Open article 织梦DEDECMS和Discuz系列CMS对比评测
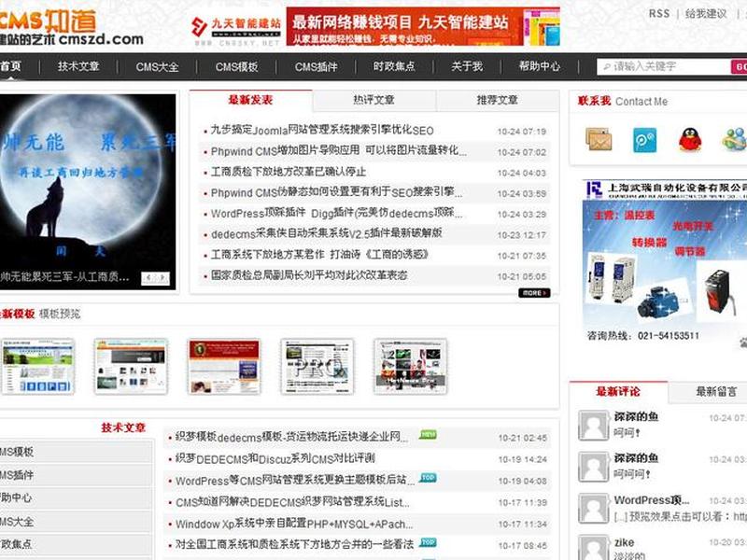The image size is (747, 560). coord(275,458)
